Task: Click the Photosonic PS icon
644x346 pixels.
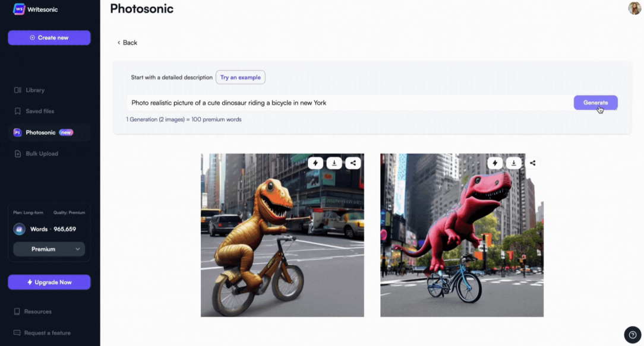Action: pyautogui.click(x=17, y=132)
